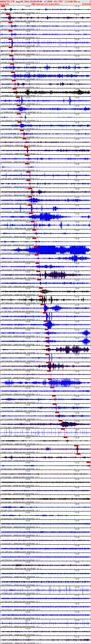Select the UW DOSE BHZ trace label

pyautogui.click(x=21, y=278)
